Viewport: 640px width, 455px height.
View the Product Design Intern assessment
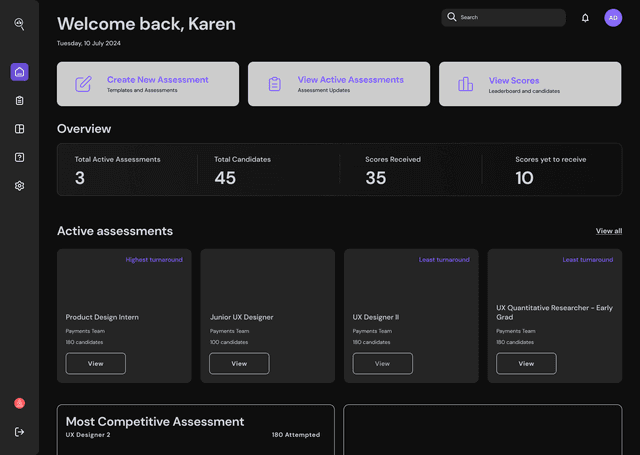tap(96, 364)
